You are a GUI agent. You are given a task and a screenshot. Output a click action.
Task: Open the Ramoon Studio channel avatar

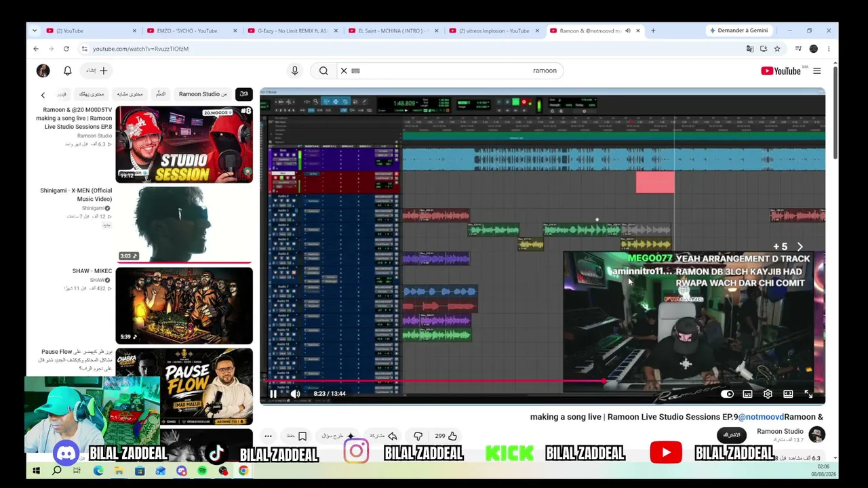click(816, 434)
